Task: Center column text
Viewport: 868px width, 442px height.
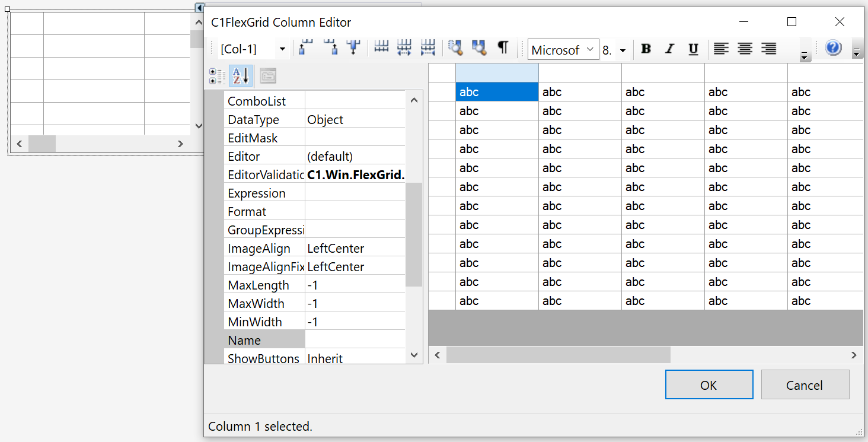Action: (x=745, y=49)
